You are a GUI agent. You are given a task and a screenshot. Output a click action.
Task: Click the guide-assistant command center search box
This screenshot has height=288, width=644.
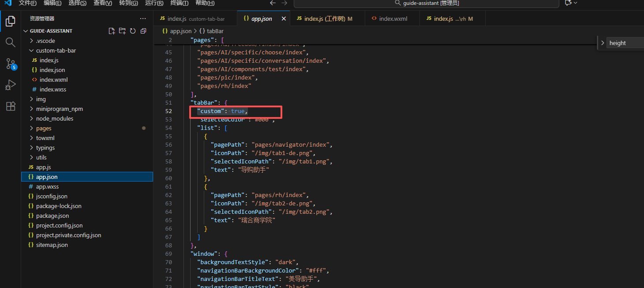click(427, 3)
